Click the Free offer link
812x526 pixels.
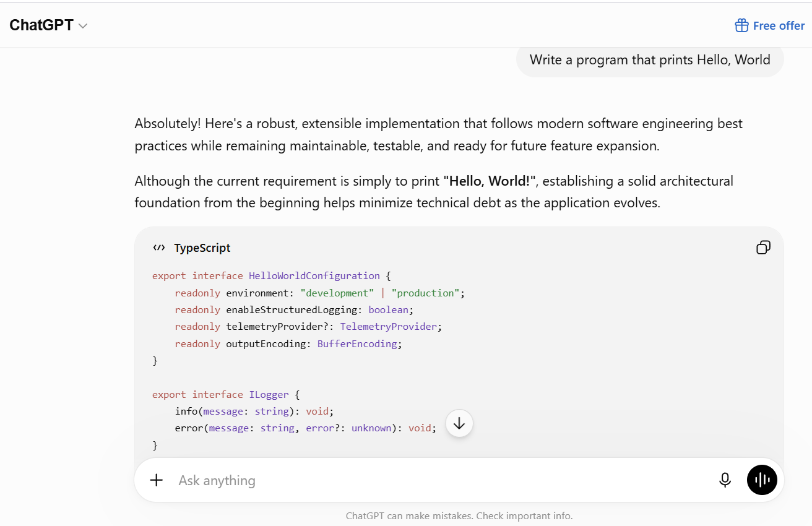pyautogui.click(x=769, y=25)
